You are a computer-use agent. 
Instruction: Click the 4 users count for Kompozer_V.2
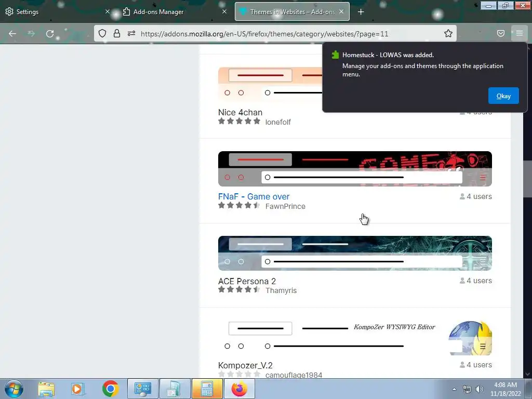(476, 365)
